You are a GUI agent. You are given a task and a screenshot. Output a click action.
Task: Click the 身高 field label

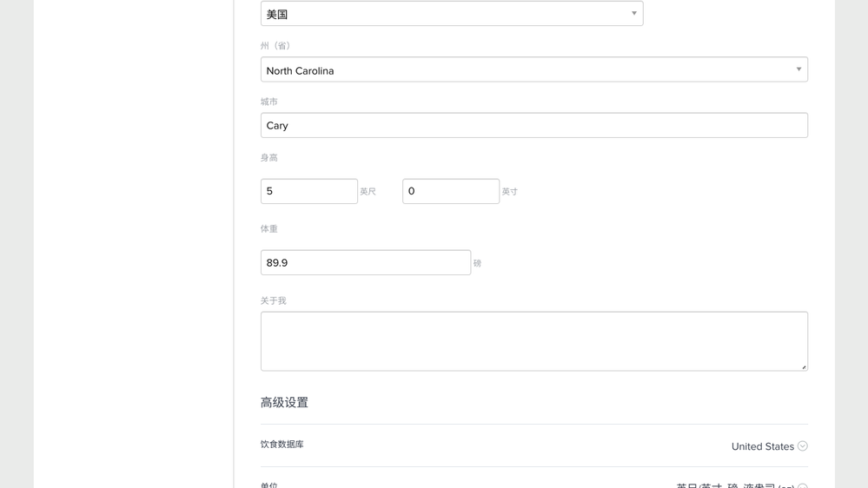point(269,158)
